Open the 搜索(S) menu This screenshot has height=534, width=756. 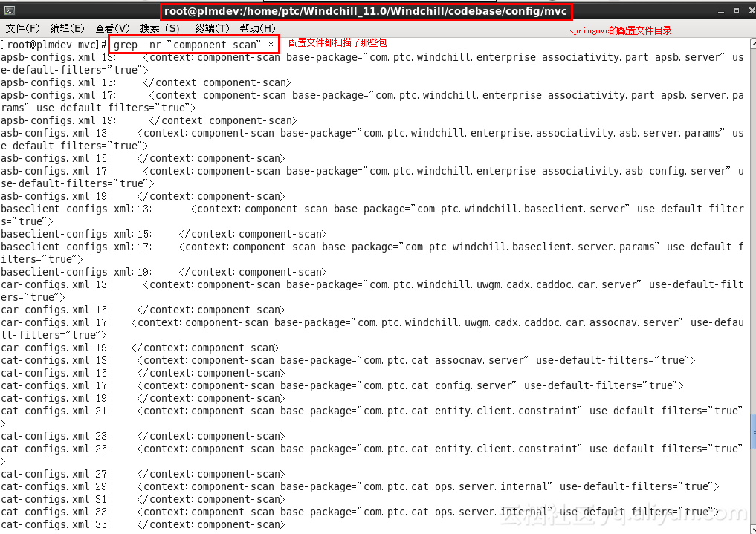(x=160, y=28)
